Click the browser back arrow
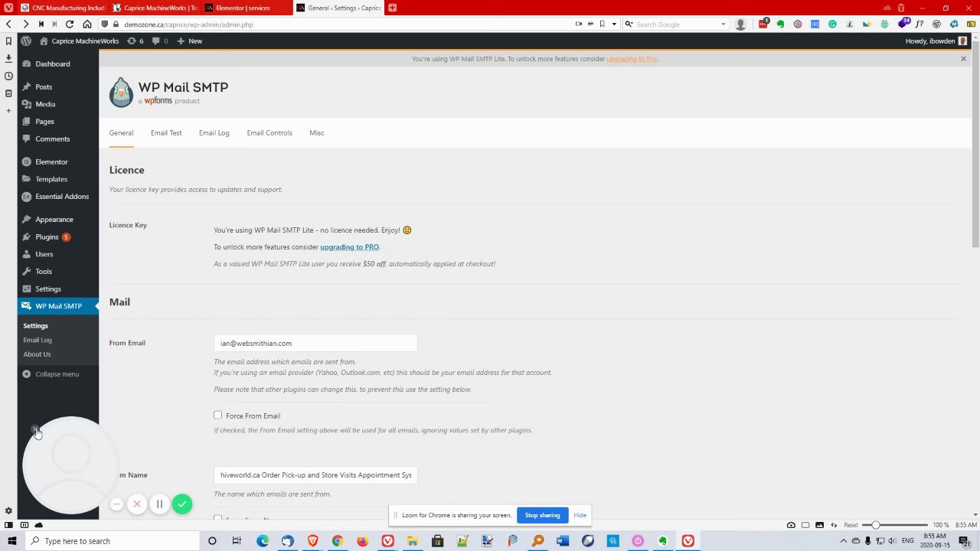 [8, 24]
